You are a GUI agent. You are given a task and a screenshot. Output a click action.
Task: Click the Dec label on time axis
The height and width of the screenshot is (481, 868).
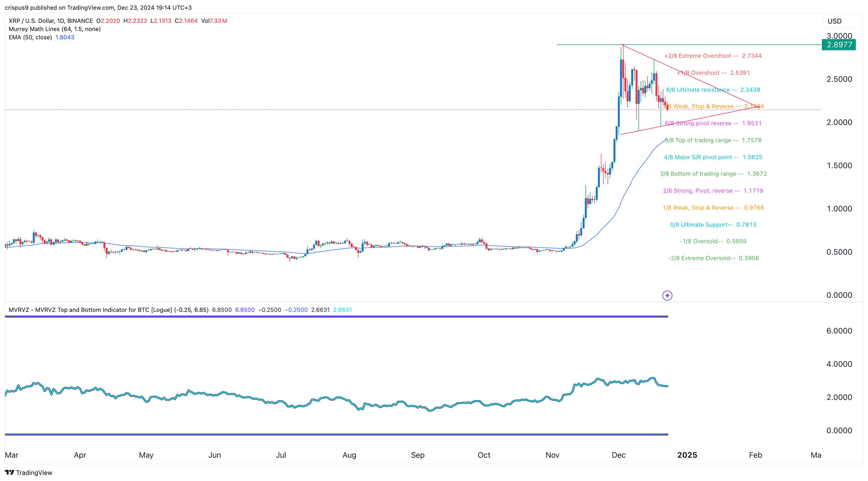point(619,455)
